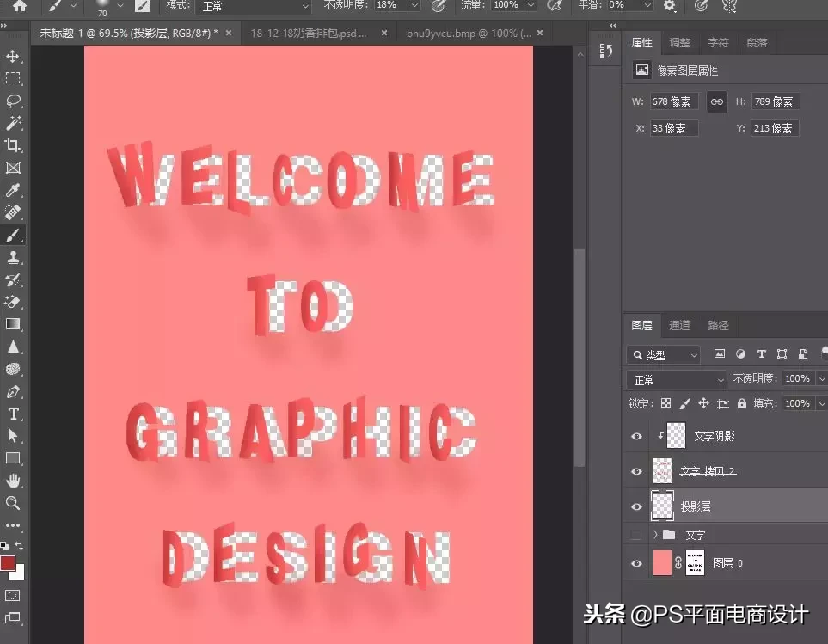Open the layer filter 类型 dropdown
Screen dimensions: 828x644
[664, 355]
